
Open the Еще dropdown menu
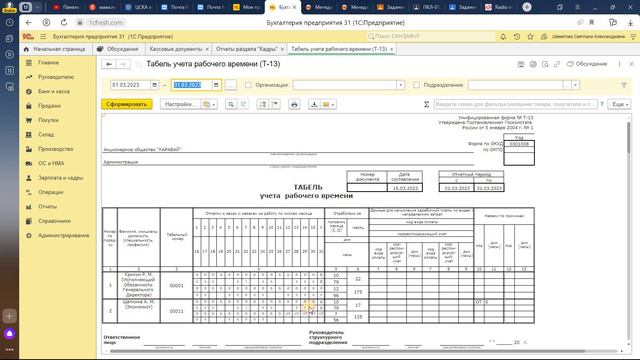coord(619,104)
